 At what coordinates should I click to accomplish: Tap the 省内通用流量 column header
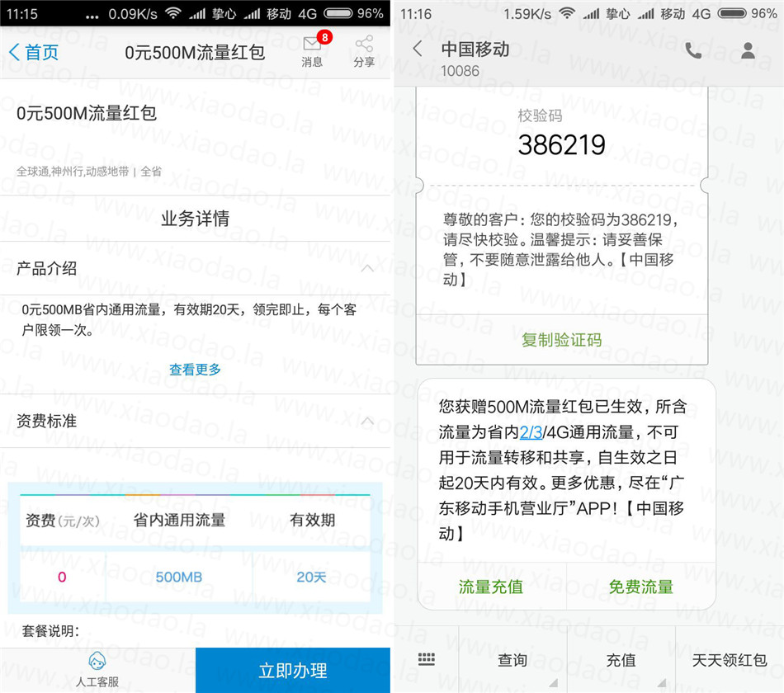pyautogui.click(x=179, y=520)
